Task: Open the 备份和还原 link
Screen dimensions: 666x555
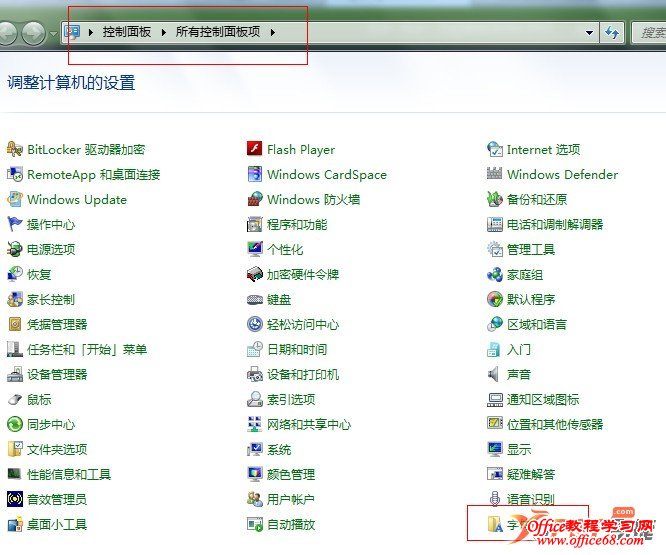Action: 537,200
